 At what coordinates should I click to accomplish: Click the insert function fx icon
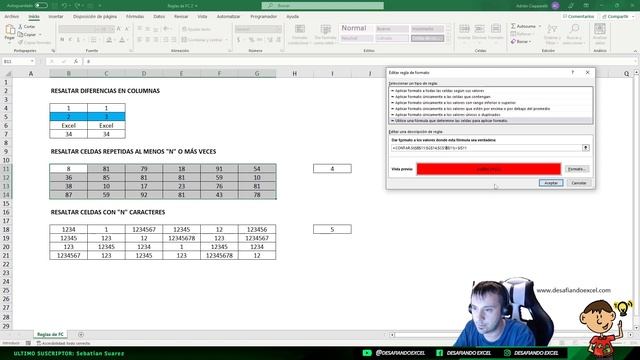(76, 61)
